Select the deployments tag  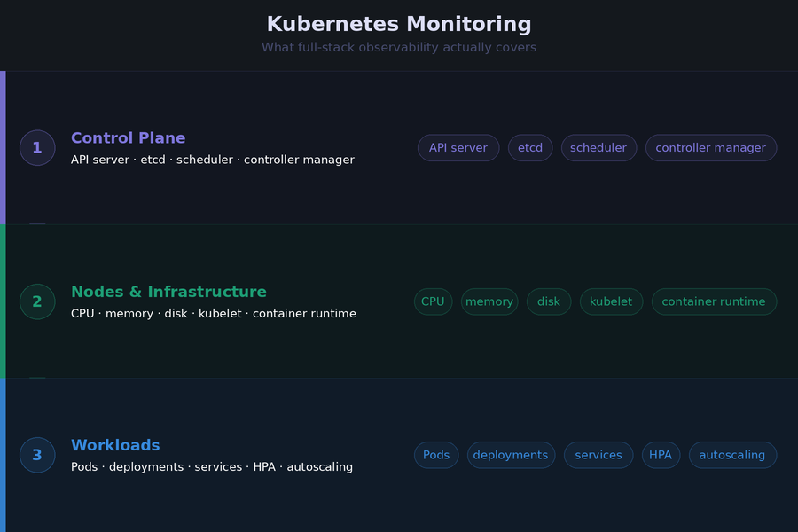tap(511, 455)
